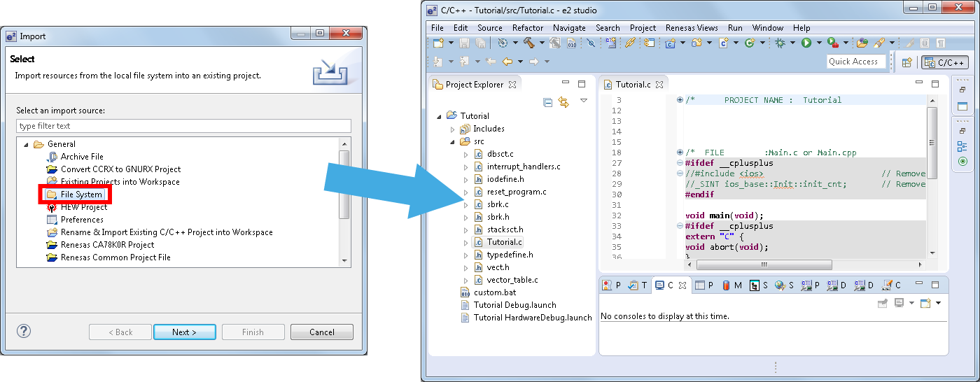The image size is (980, 382).
Task: Toggle Show Whitespace Characters pilcrow icon
Action: click(941, 43)
